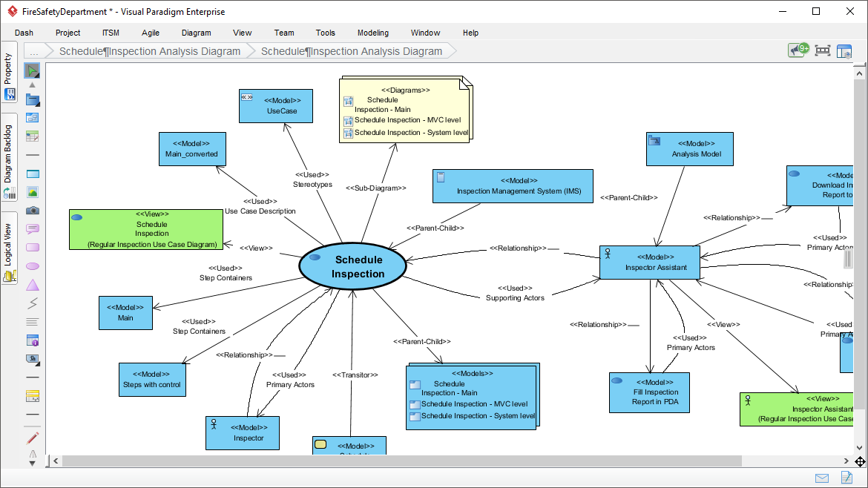
Task: Select the green Schedule Inspection view node
Action: click(146, 230)
